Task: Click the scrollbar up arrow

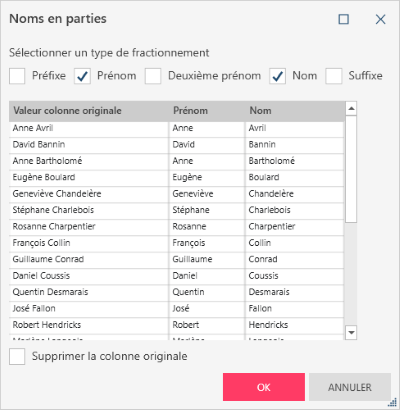Action: [351, 109]
